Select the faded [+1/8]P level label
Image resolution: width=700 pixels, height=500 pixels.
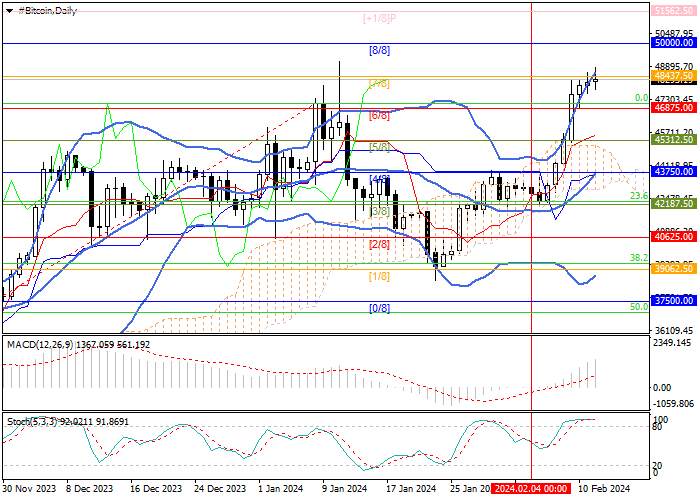379,19
